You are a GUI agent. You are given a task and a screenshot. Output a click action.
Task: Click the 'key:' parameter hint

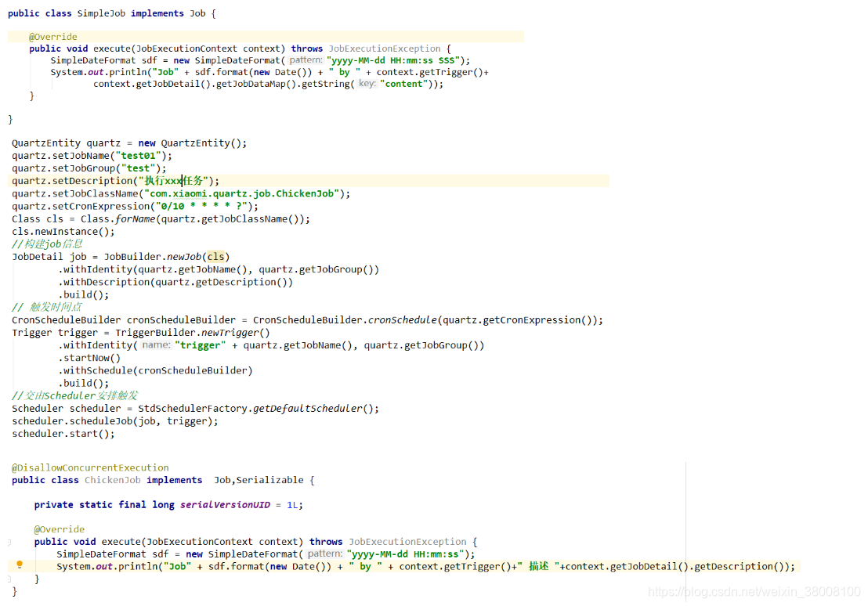coord(367,84)
